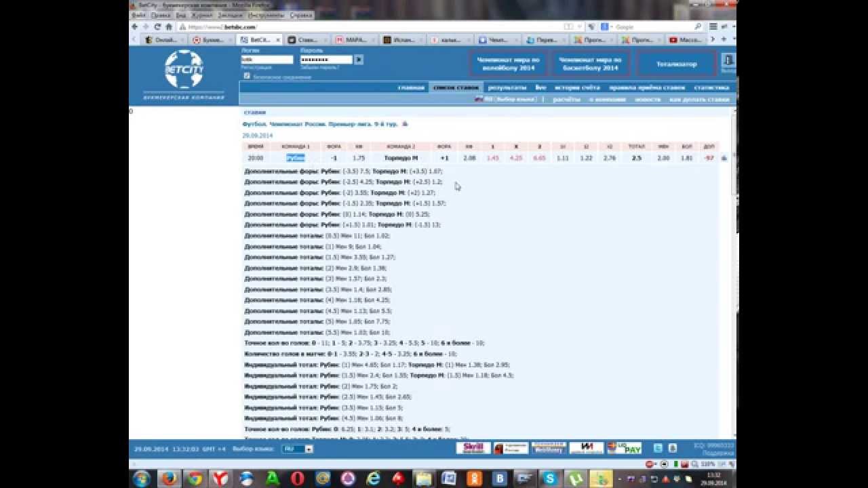Screen dimensions: 868x488
Task: Select список ставок menu item
Action: pos(456,87)
